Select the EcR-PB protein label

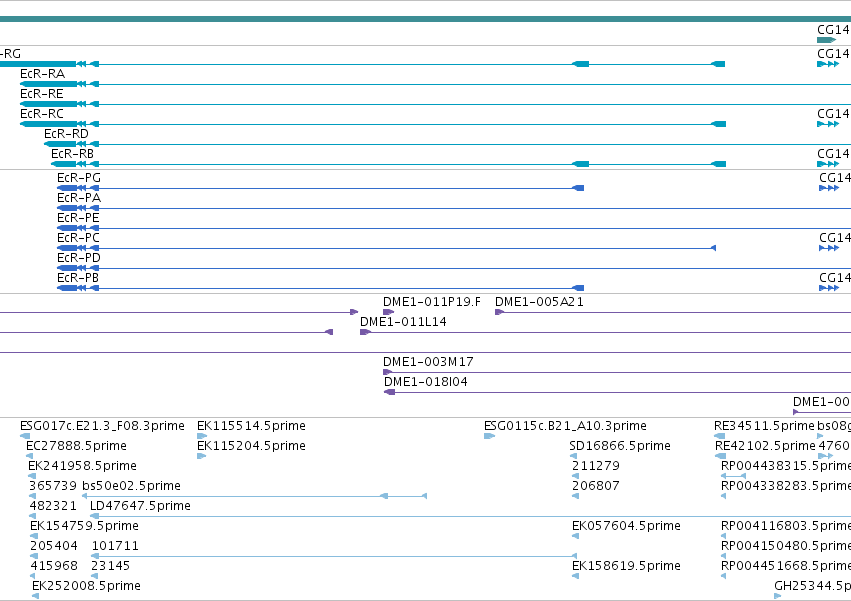(x=78, y=278)
